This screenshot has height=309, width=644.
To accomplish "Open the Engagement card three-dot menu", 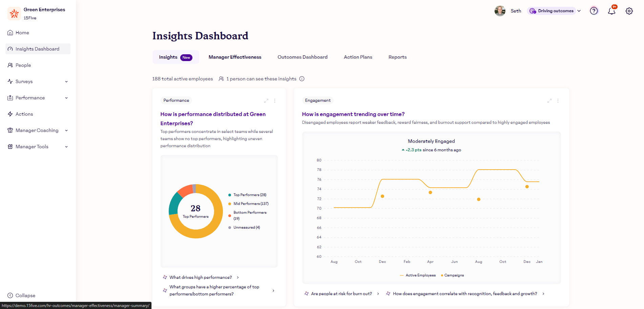I will (x=558, y=101).
